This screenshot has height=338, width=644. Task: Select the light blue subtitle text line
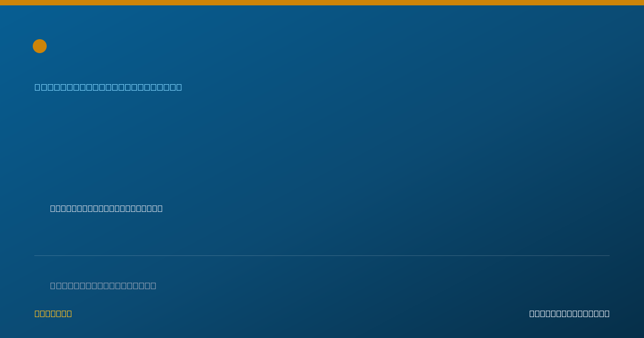point(108,87)
